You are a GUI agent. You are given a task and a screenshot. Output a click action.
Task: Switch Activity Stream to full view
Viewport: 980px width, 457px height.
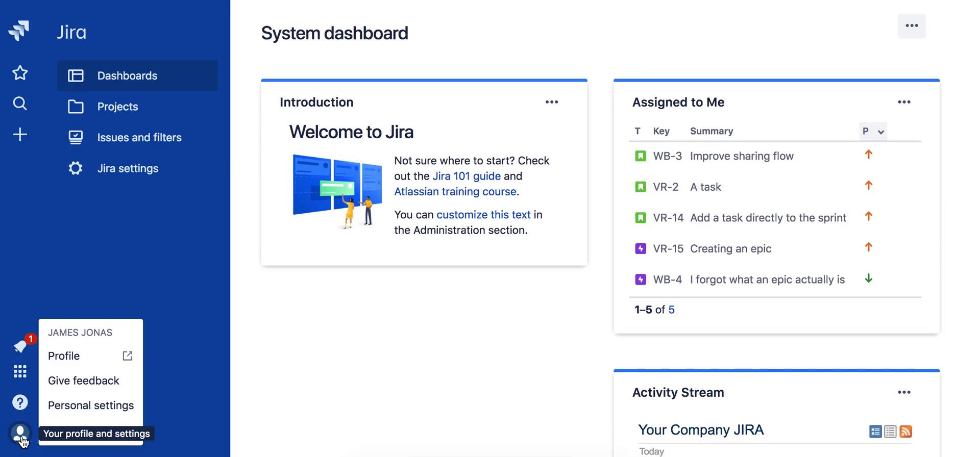(875, 431)
